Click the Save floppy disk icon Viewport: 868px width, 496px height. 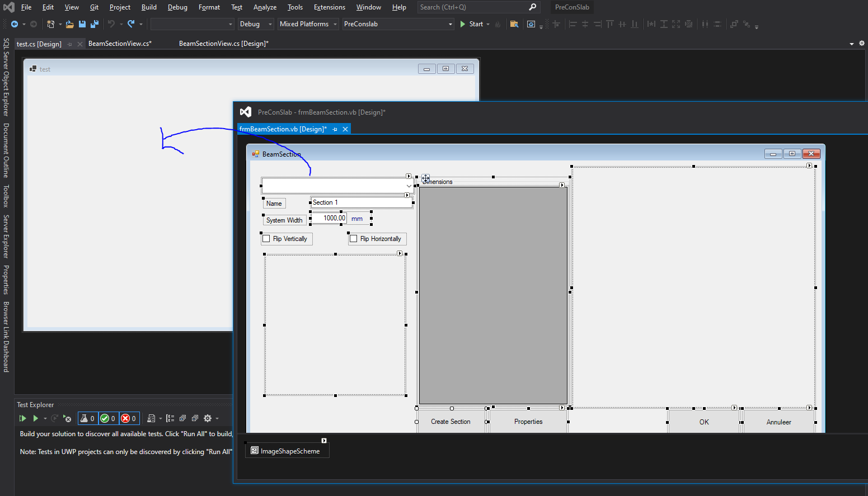click(82, 24)
